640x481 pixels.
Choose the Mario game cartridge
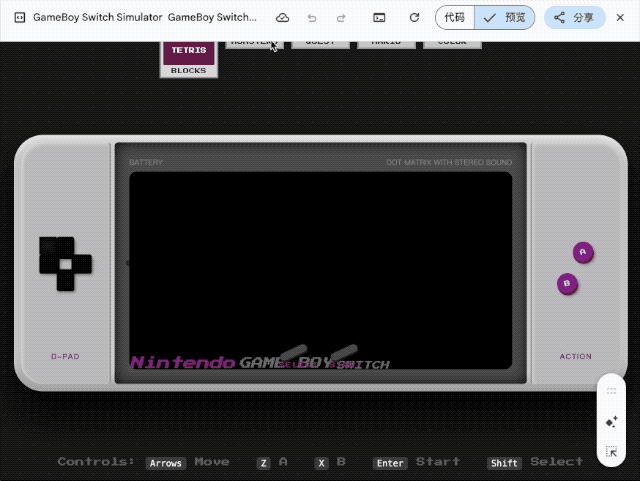386,42
